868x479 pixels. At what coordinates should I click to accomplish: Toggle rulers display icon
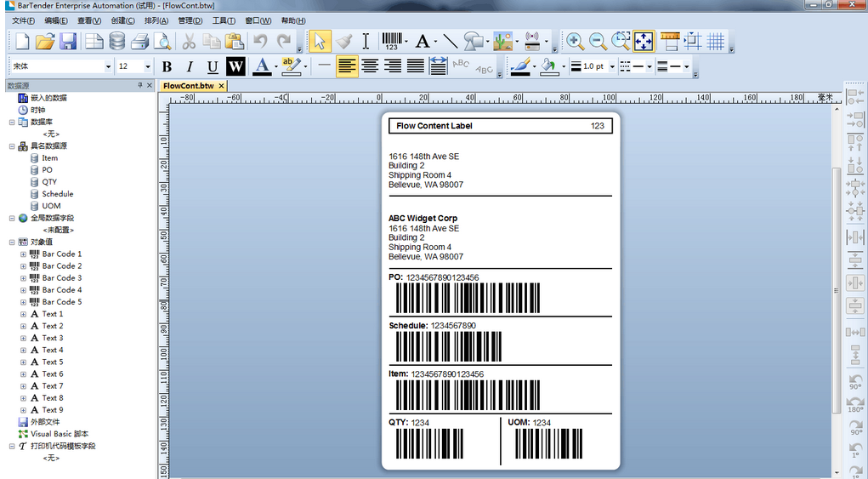pos(670,42)
